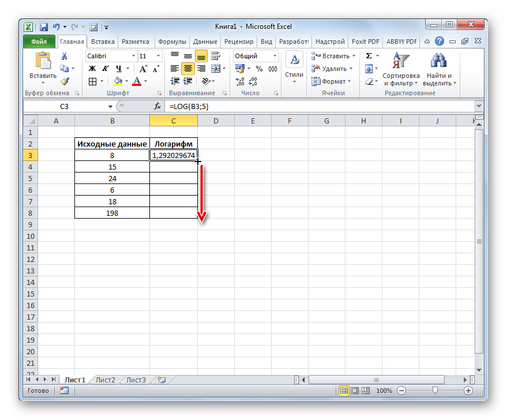Apply percent style to cell

[259, 69]
